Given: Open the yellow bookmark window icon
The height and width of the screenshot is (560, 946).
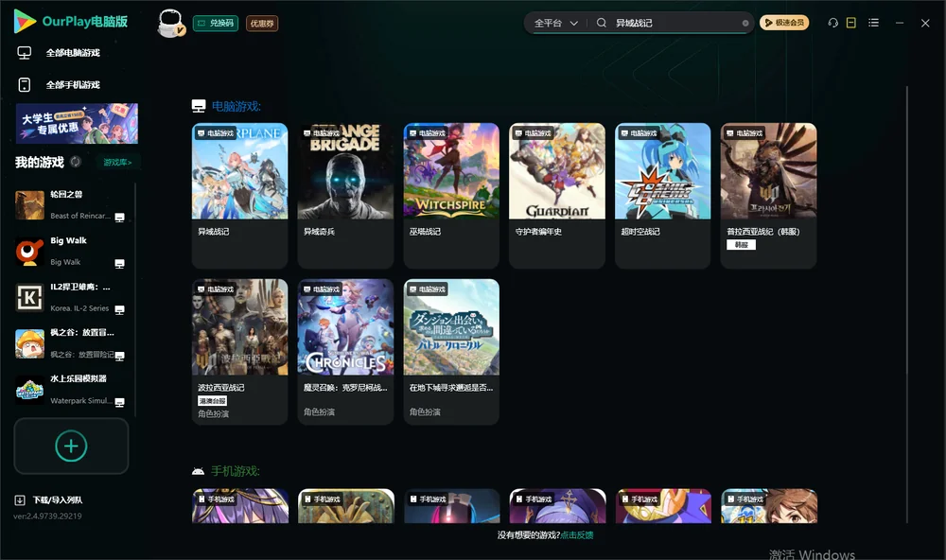Looking at the screenshot, I should tap(850, 23).
